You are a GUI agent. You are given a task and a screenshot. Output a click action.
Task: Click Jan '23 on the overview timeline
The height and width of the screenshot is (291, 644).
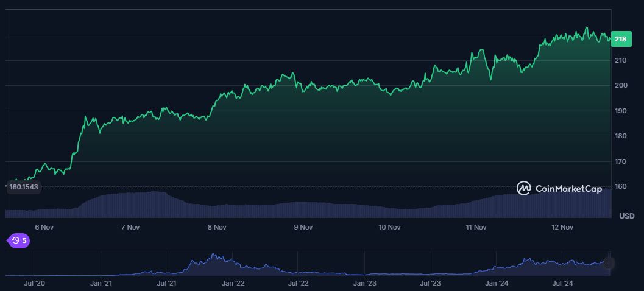click(365, 283)
